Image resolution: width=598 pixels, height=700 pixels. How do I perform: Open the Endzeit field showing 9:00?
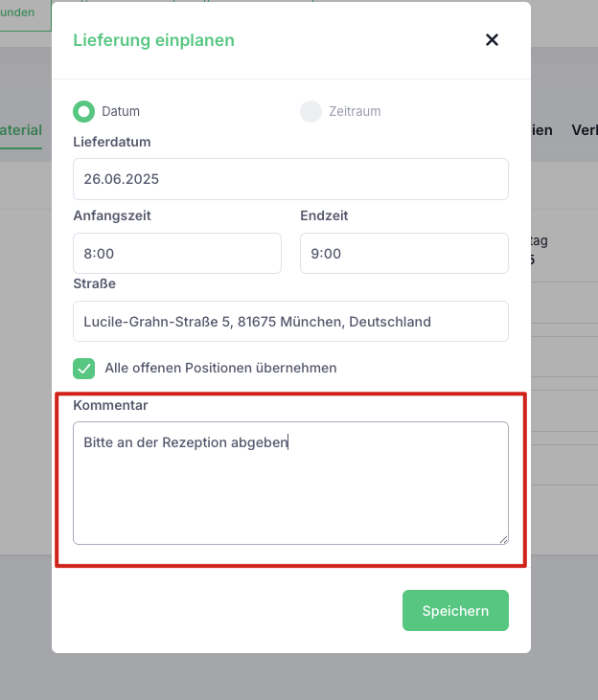point(404,253)
